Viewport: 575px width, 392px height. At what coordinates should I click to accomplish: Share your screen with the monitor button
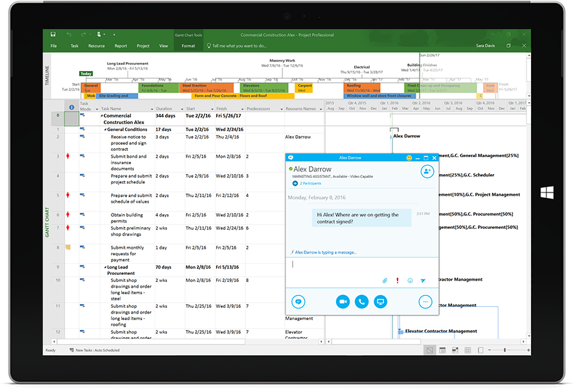click(381, 302)
